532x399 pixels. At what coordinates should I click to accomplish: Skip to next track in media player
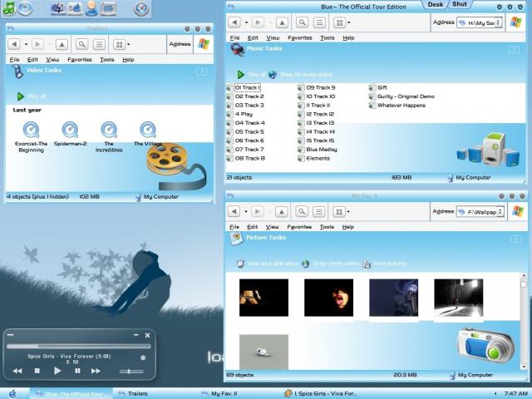click(96, 371)
